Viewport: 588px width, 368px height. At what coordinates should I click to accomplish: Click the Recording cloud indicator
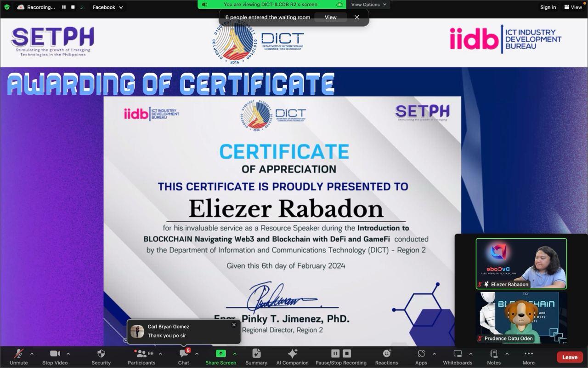36,7
